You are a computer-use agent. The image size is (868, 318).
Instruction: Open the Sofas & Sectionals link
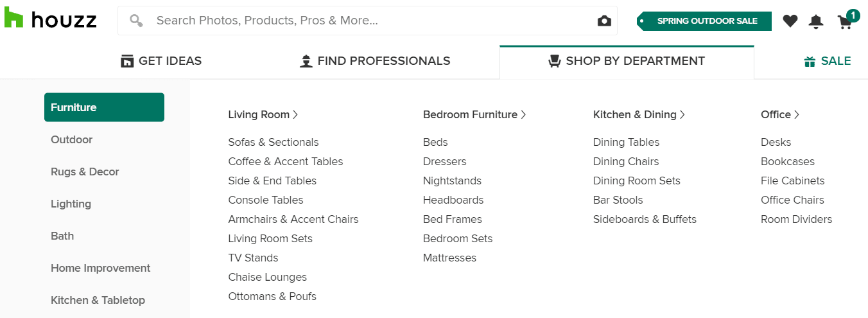coord(273,142)
